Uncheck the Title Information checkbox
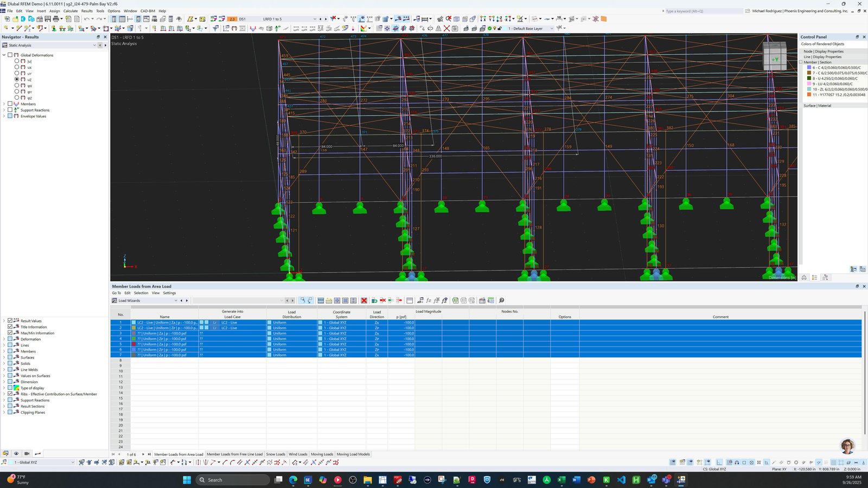 pyautogui.click(x=10, y=327)
